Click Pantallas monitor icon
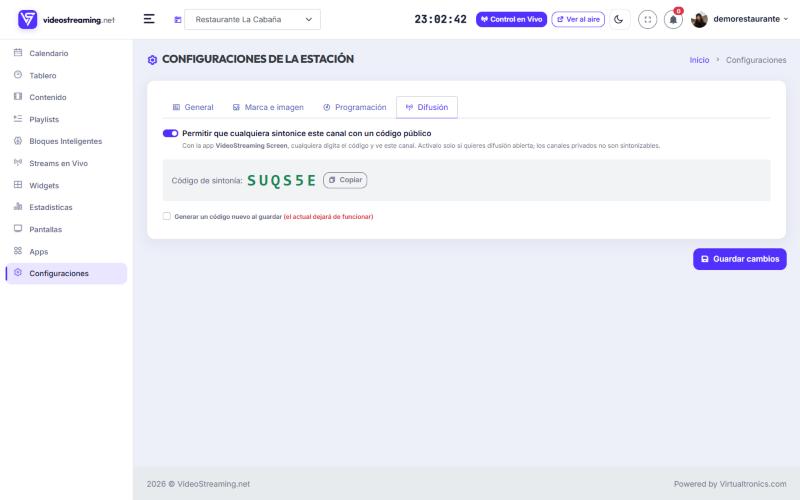The height and width of the screenshot is (500, 800). (x=18, y=229)
